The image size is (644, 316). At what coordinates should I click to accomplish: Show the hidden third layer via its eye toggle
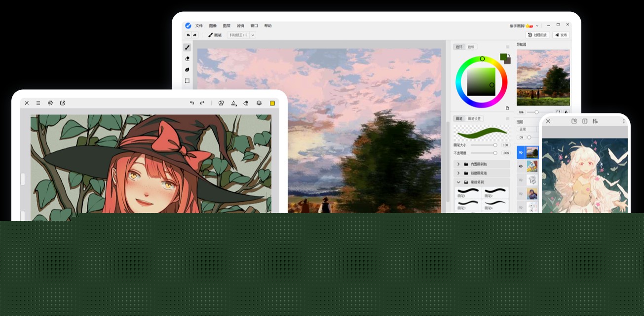click(521, 180)
